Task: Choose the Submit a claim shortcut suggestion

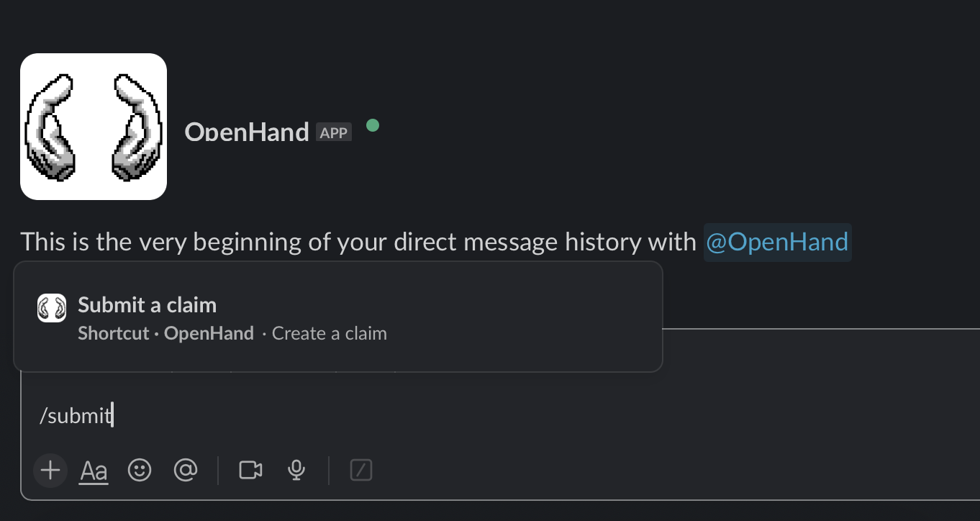Action: coord(147,304)
